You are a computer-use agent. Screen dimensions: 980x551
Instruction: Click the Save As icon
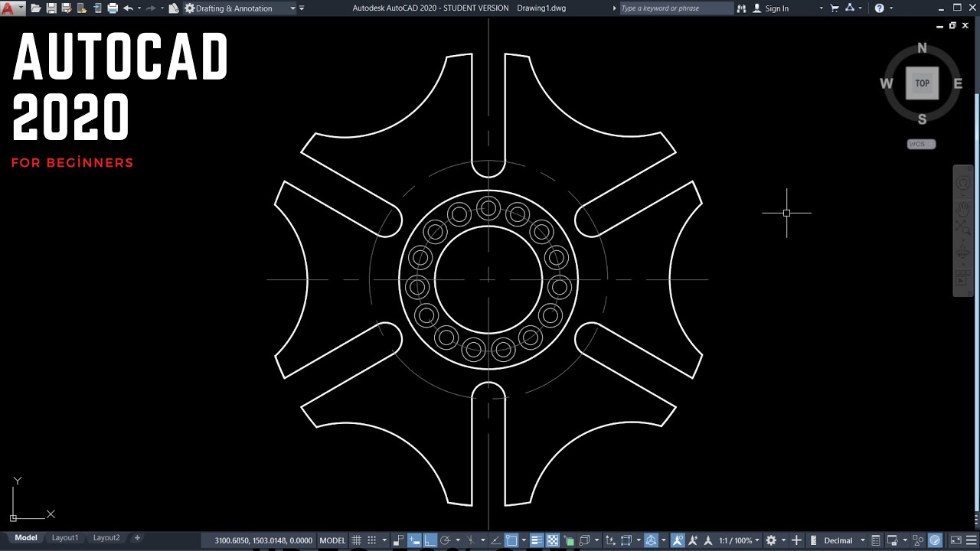(67, 8)
